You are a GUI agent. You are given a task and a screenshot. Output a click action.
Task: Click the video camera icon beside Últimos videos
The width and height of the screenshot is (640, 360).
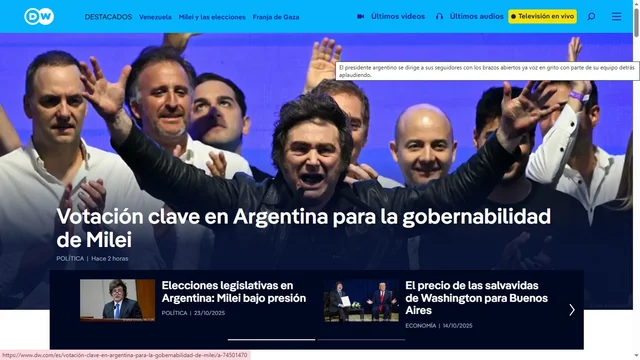tap(360, 17)
